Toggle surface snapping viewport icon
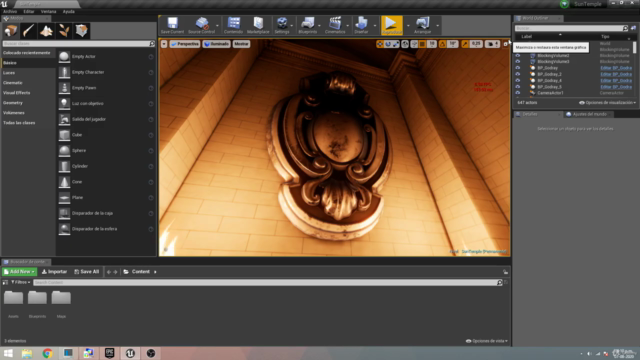The width and height of the screenshot is (640, 360). (414, 44)
